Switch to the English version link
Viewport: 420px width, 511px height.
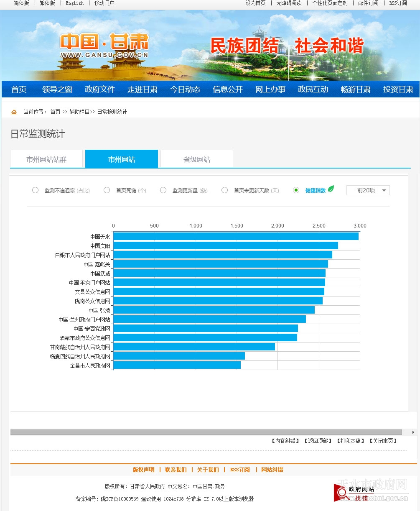(75, 3)
